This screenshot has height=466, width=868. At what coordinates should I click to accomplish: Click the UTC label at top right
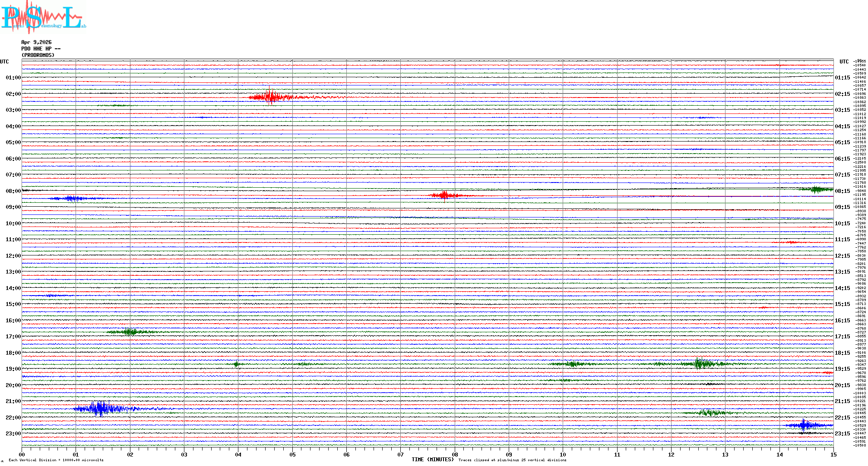click(844, 62)
